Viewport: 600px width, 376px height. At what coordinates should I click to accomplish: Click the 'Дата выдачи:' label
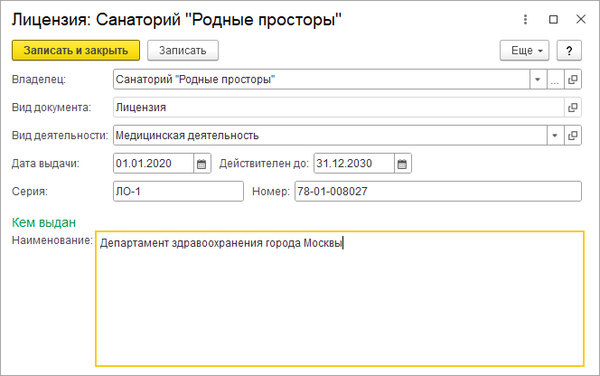(x=46, y=164)
